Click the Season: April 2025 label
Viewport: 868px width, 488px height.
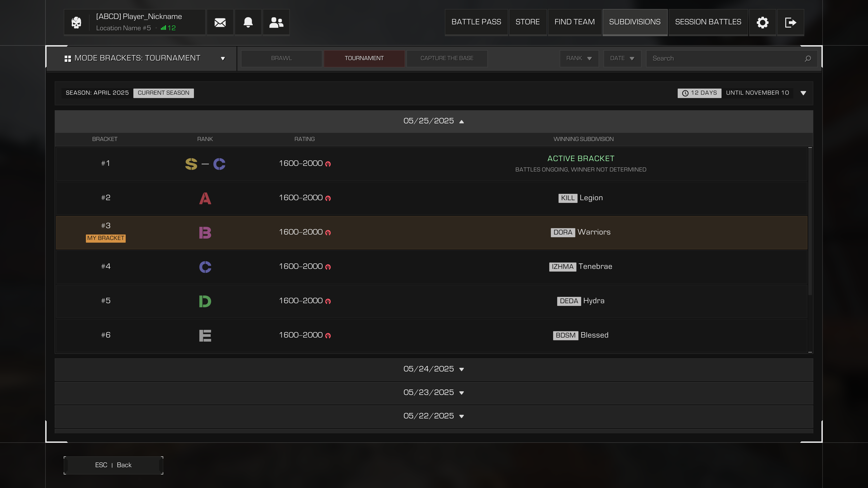97,93
